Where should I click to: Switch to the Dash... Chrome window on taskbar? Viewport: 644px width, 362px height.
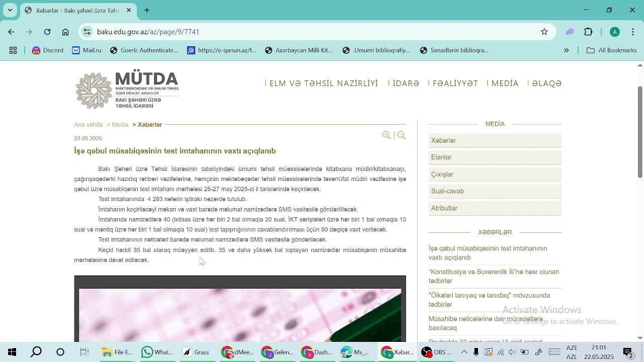(317, 352)
